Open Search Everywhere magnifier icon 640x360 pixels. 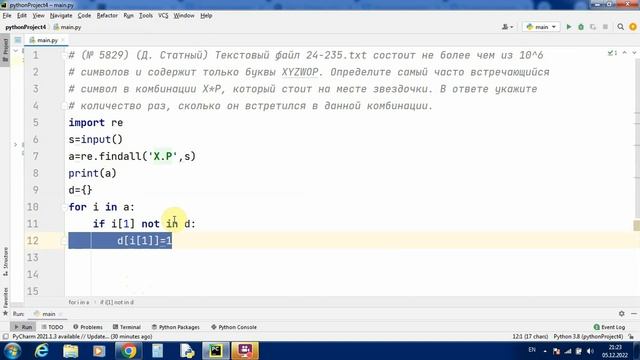(x=620, y=27)
